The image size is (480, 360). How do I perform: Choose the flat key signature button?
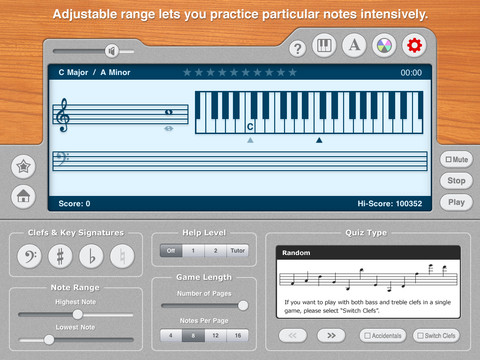point(91,256)
